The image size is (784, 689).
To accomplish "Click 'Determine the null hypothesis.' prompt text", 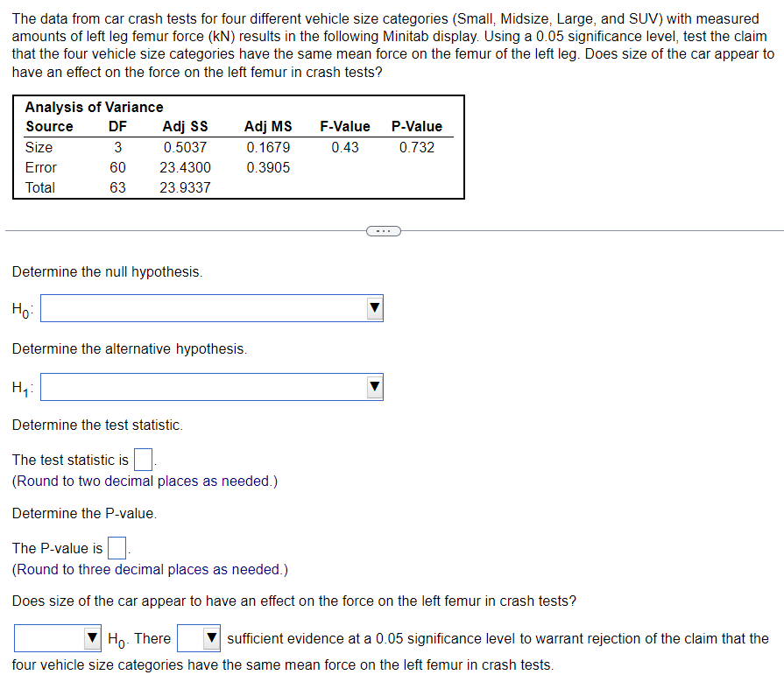I will point(107,271).
